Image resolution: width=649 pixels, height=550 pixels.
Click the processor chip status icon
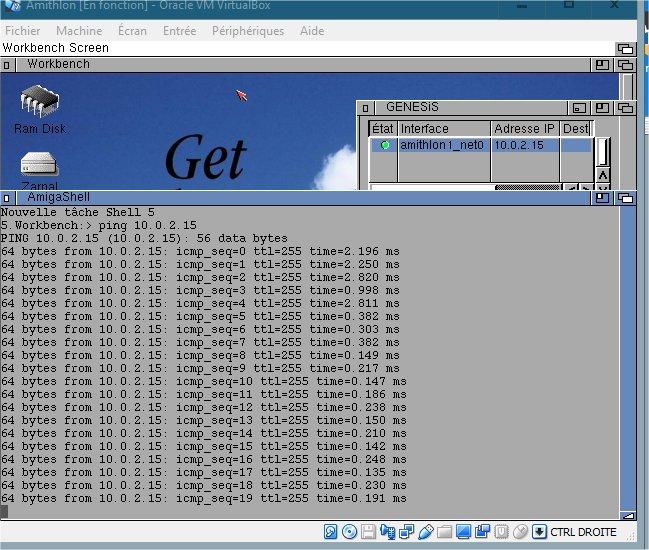501,532
